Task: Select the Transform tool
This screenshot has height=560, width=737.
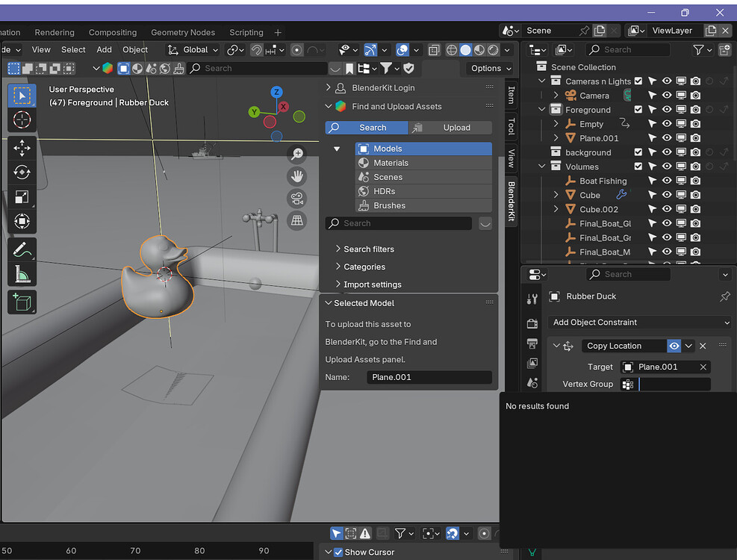Action: click(x=22, y=221)
